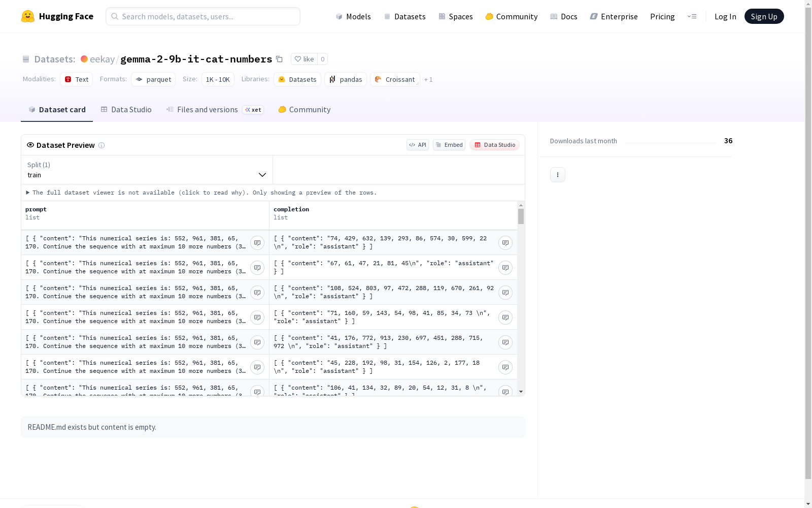Click the Embed button
This screenshot has width=812, height=508.
449,145
